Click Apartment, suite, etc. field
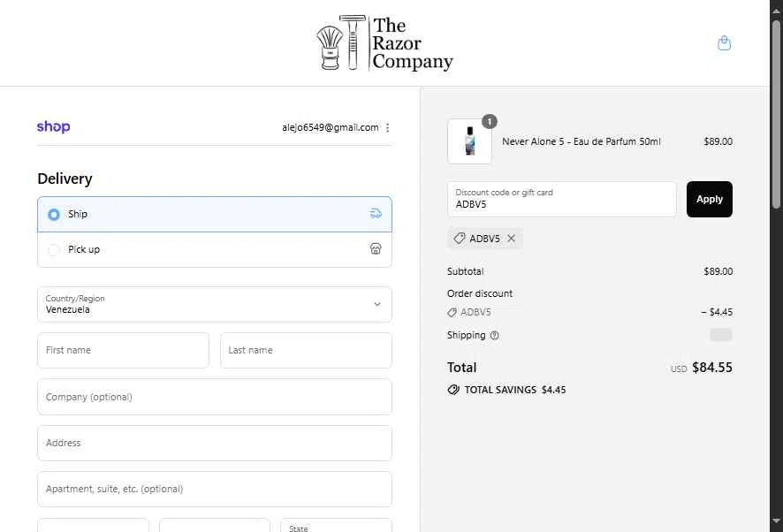The image size is (783, 532). click(215, 489)
